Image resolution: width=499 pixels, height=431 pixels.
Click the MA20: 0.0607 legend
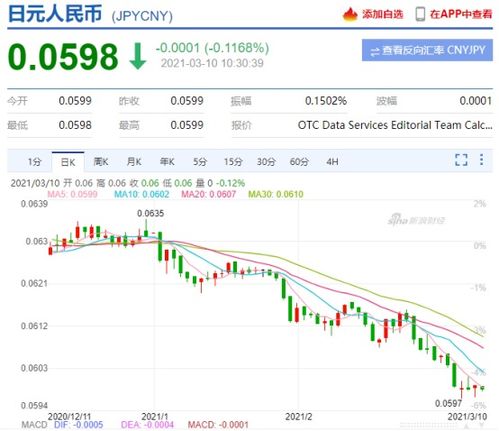209,194
